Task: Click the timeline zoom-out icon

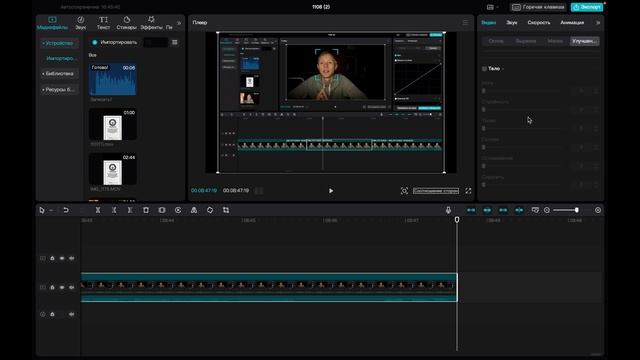Action: pos(547,210)
